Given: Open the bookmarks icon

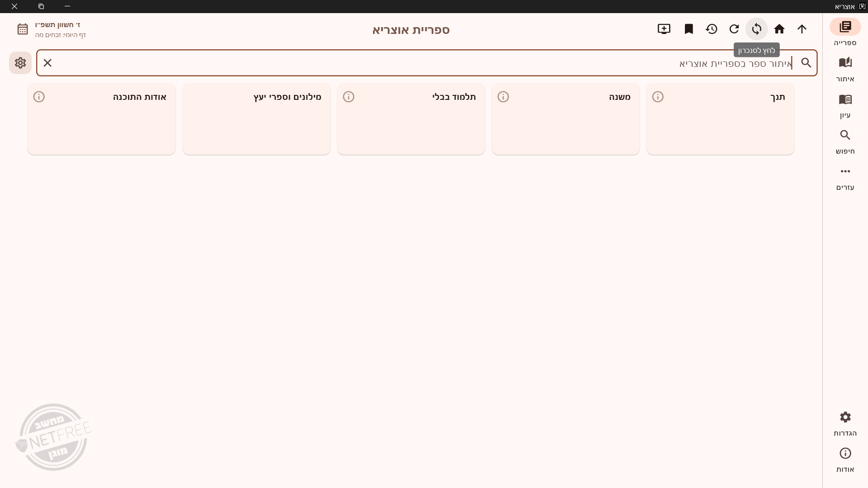Looking at the screenshot, I should pos(689,29).
